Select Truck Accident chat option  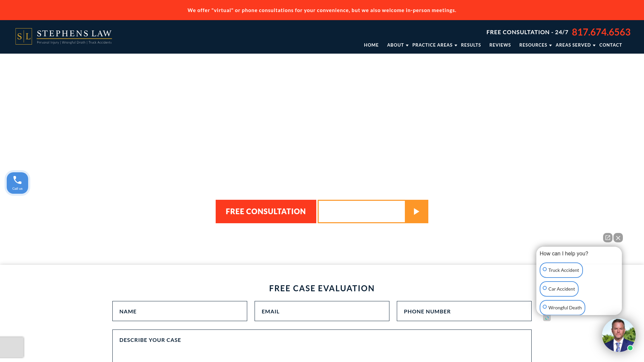561,270
